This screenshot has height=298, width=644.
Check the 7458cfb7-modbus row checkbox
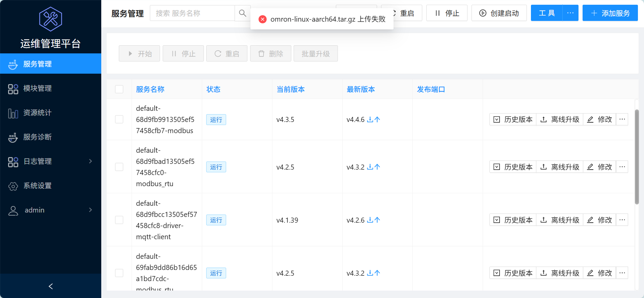tap(119, 120)
